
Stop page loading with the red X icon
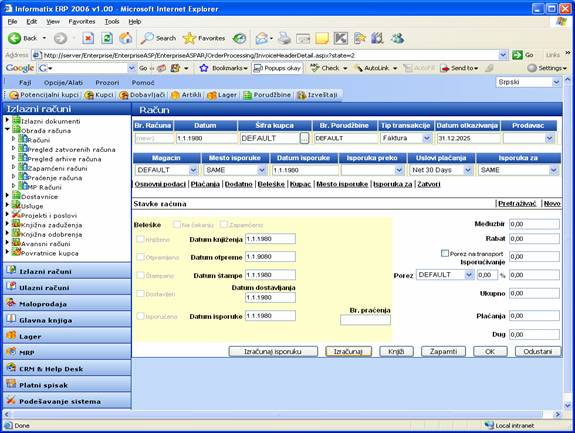88,38
